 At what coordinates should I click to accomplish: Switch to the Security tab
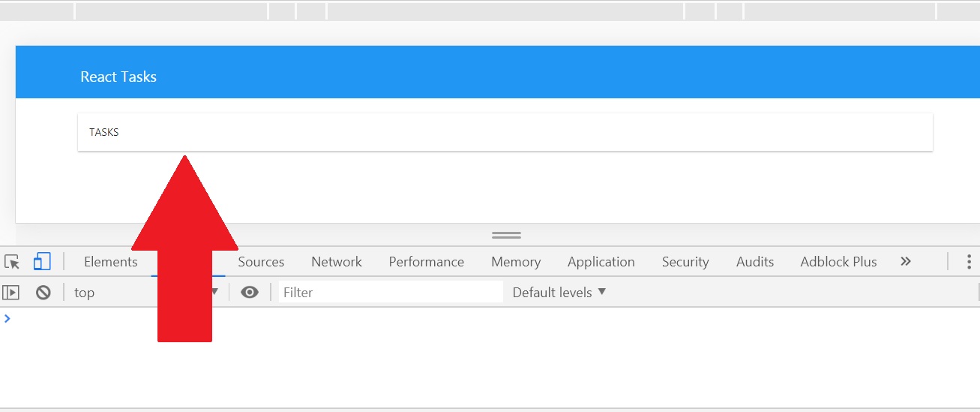pyautogui.click(x=685, y=262)
